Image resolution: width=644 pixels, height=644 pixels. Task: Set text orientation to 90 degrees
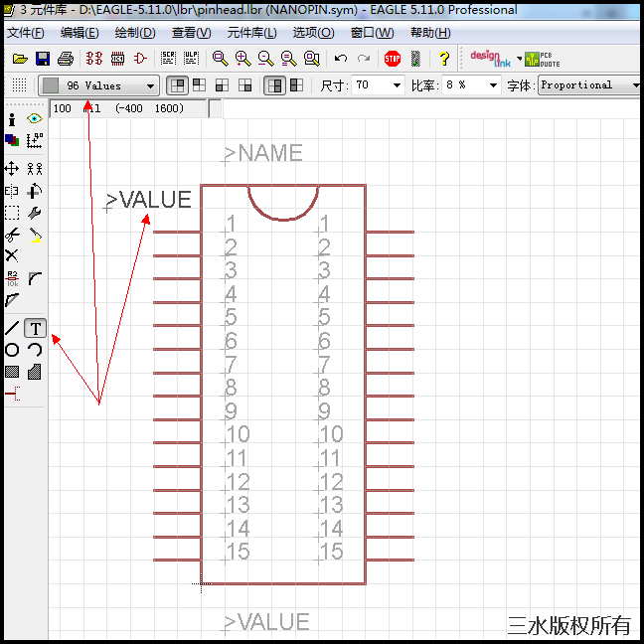200,85
